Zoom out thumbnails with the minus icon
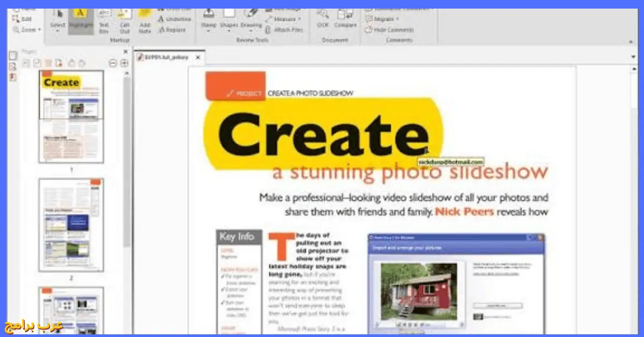 (x=113, y=63)
